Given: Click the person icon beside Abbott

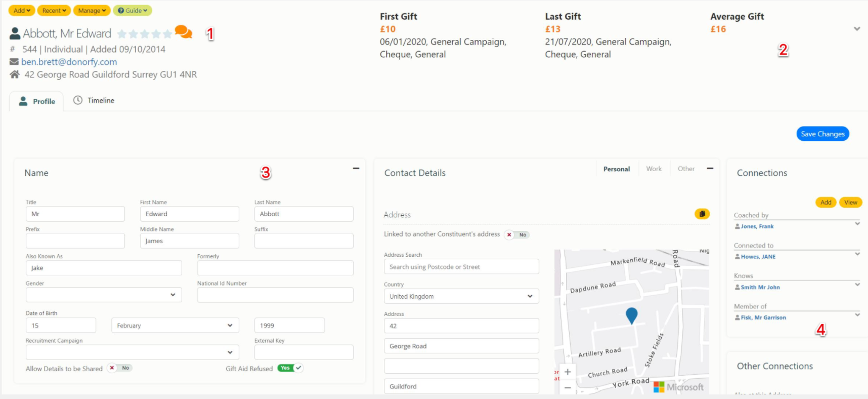Looking at the screenshot, I should click(x=15, y=33).
